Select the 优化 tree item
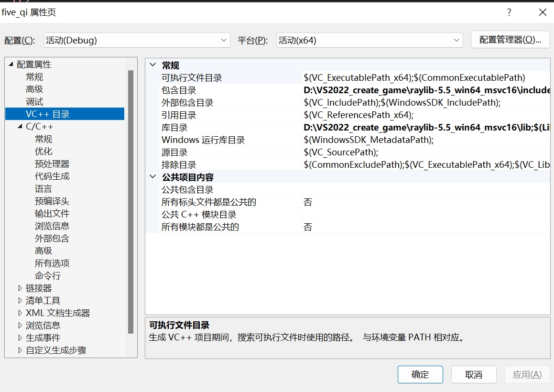This screenshot has width=554, height=392. [43, 151]
